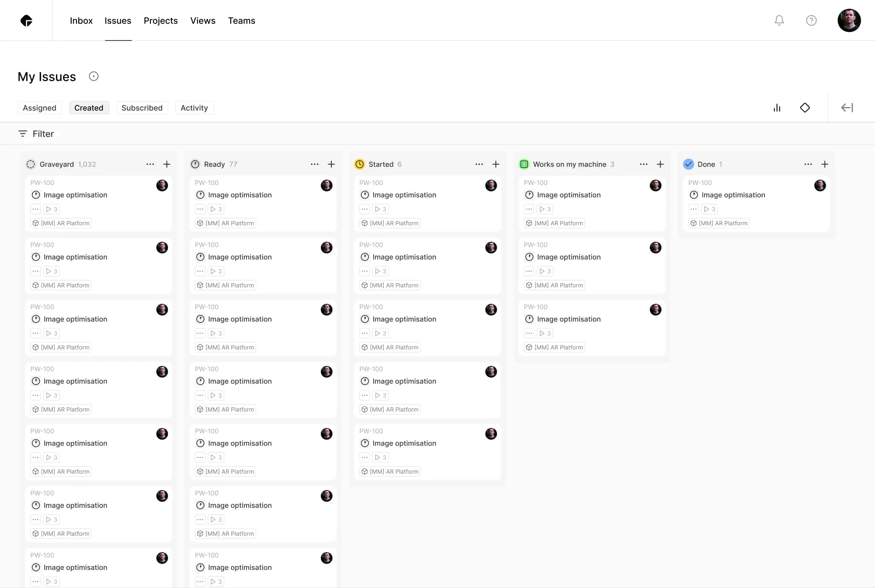Open the options menu on the top Ready card
This screenshot has width=875, height=588.
[x=200, y=209]
